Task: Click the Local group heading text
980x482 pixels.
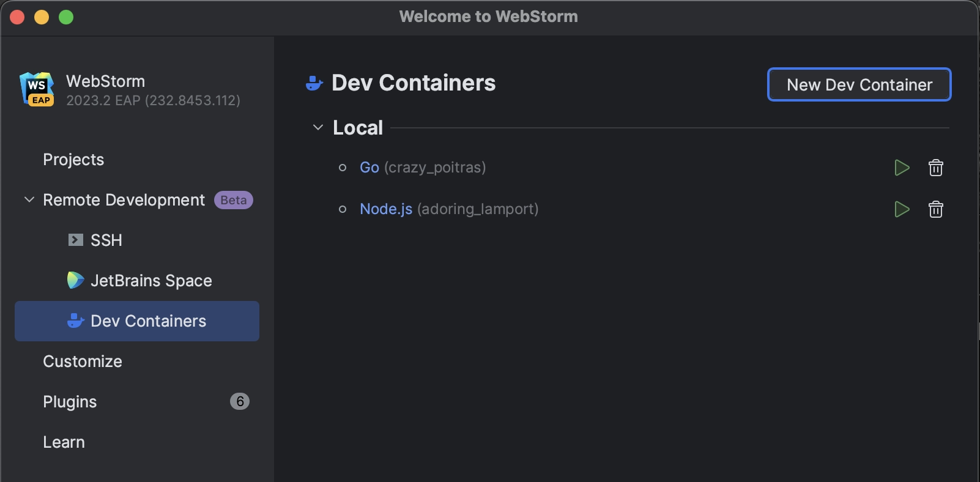Action: click(x=358, y=128)
